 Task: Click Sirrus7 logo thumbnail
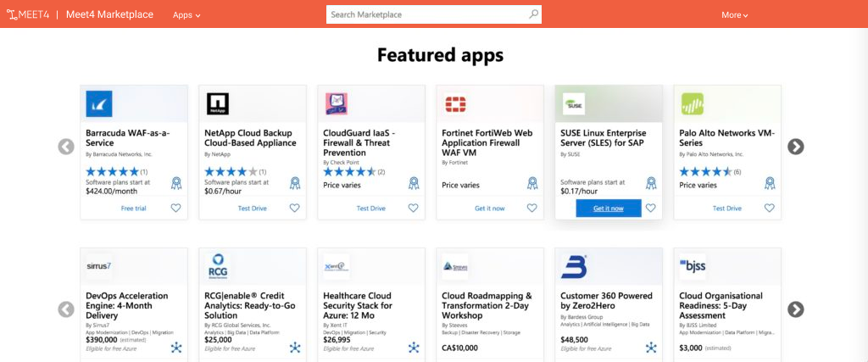[x=99, y=266]
